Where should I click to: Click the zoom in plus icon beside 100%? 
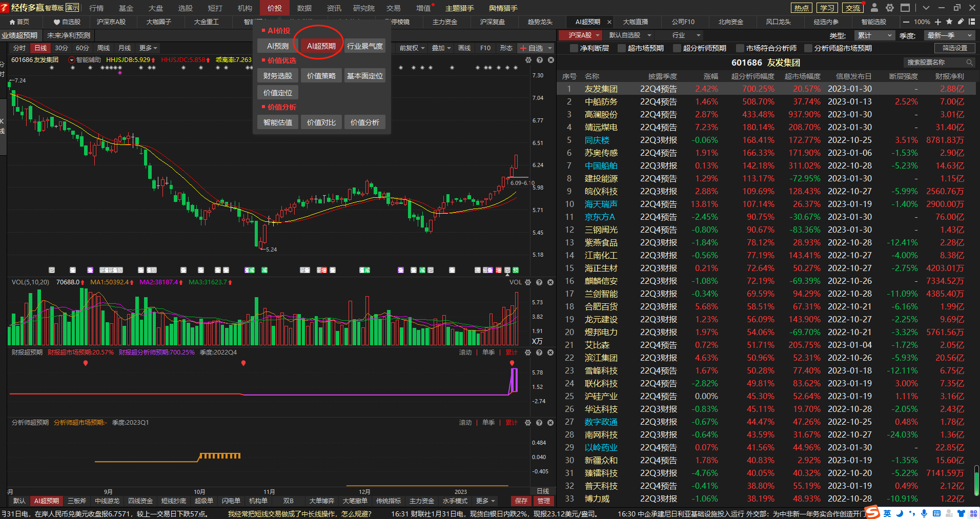938,22
